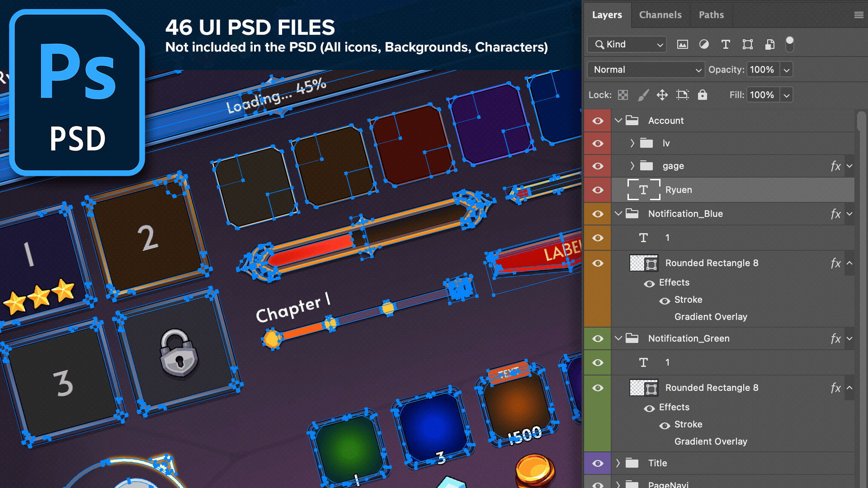This screenshot has width=868, height=488.
Task: Click lock image pixels brush icon
Action: 643,95
